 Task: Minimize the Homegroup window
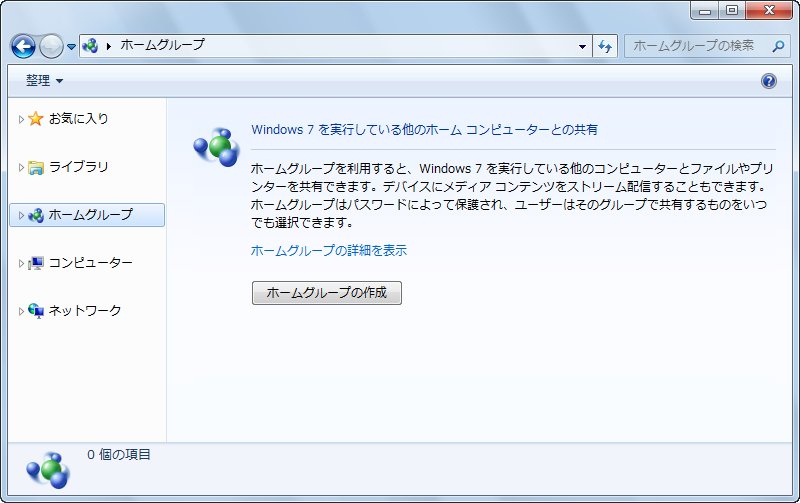click(x=705, y=10)
